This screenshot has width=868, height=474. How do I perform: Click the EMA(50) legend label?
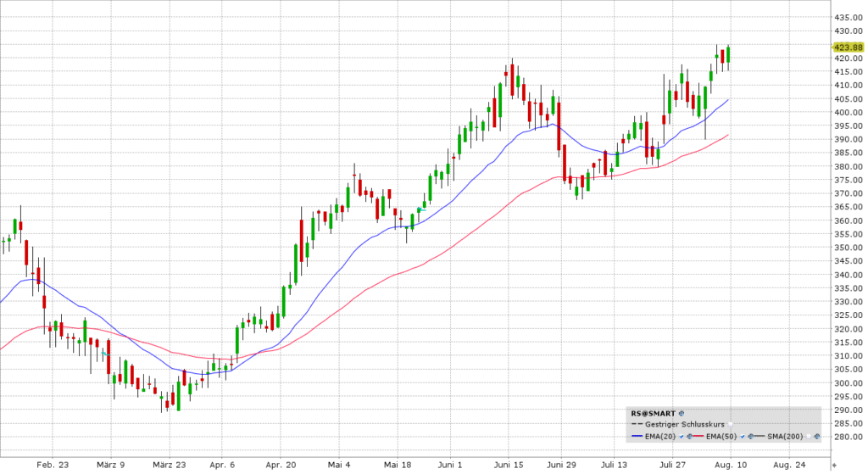(x=721, y=437)
